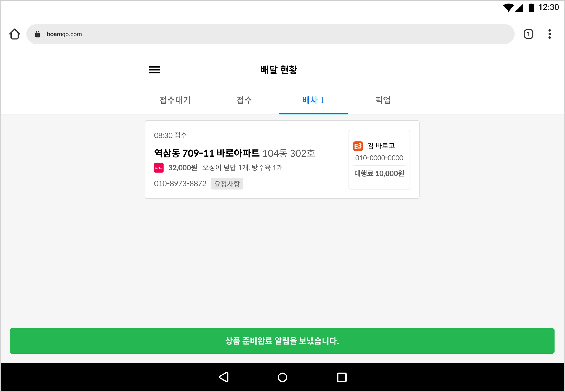The width and height of the screenshot is (565, 392).
Task: Tap customer phone number 010-8973-8872
Action: coord(180,184)
